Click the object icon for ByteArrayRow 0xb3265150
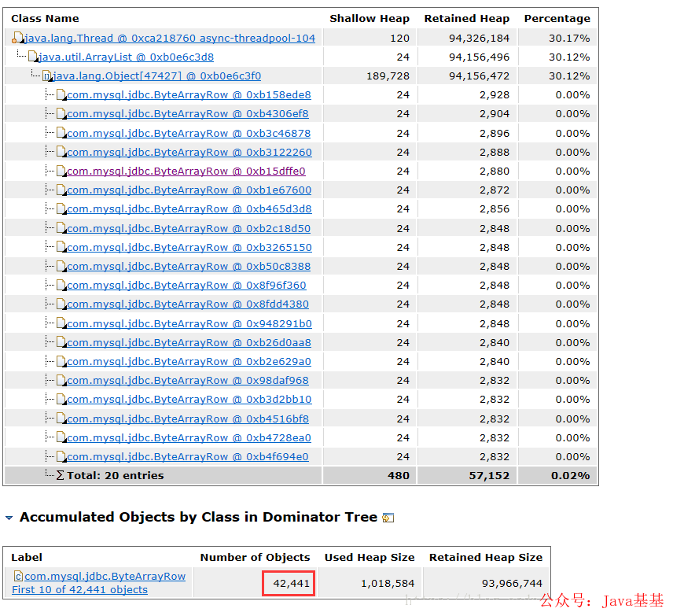673x616 pixels. [x=61, y=247]
